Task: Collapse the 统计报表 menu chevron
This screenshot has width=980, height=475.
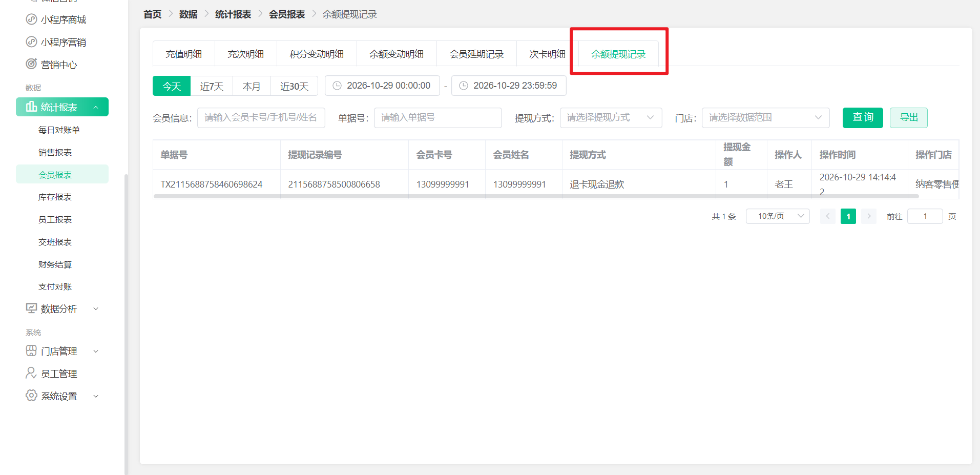Action: [x=96, y=107]
